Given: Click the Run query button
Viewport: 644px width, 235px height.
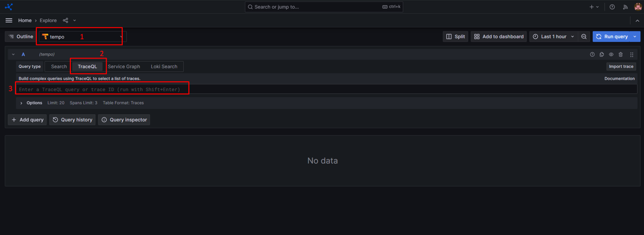Looking at the screenshot, I should 612,37.
